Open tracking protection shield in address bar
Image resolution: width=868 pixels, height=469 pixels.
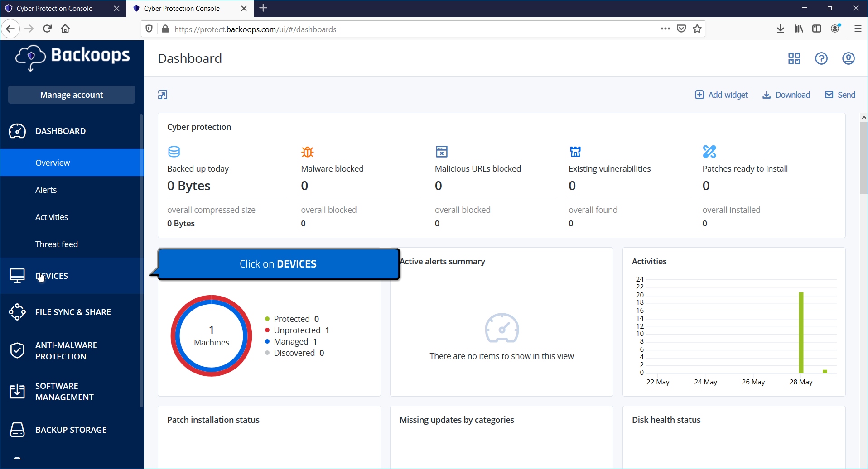click(x=149, y=29)
